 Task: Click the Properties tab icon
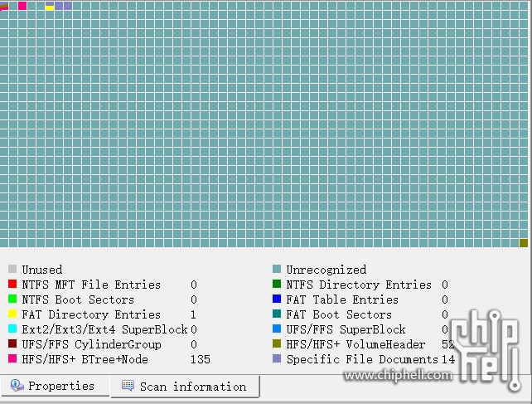(17, 386)
